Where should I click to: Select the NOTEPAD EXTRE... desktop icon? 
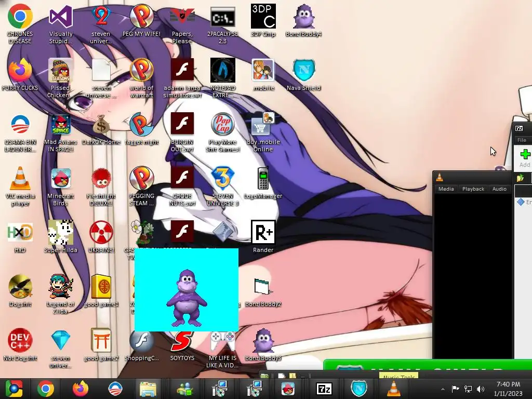tap(222, 70)
